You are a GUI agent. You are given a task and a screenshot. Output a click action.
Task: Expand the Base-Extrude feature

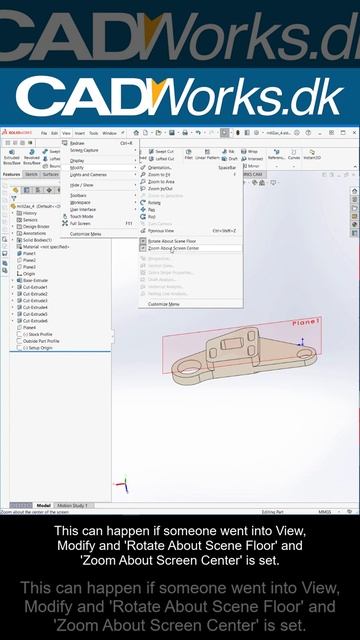point(13,280)
